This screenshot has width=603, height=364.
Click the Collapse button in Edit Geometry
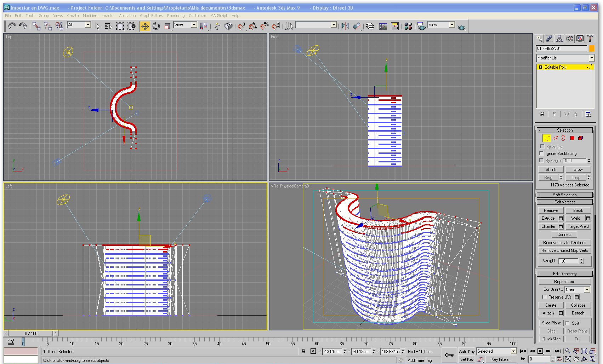578,305
